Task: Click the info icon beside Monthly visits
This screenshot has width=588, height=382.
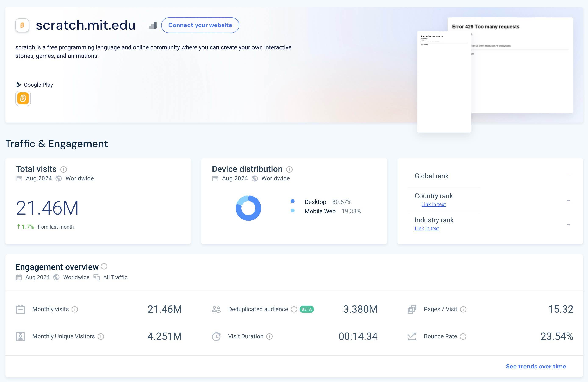Action: pos(75,310)
